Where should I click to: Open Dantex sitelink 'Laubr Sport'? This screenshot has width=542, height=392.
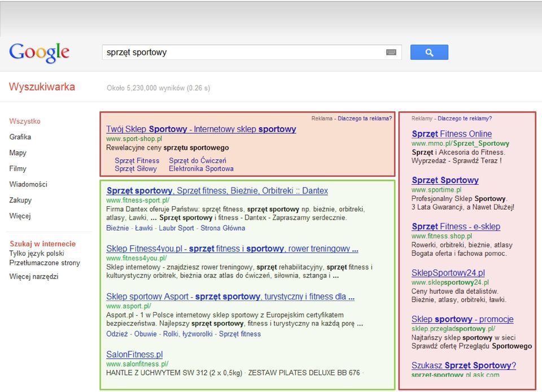pos(176,228)
